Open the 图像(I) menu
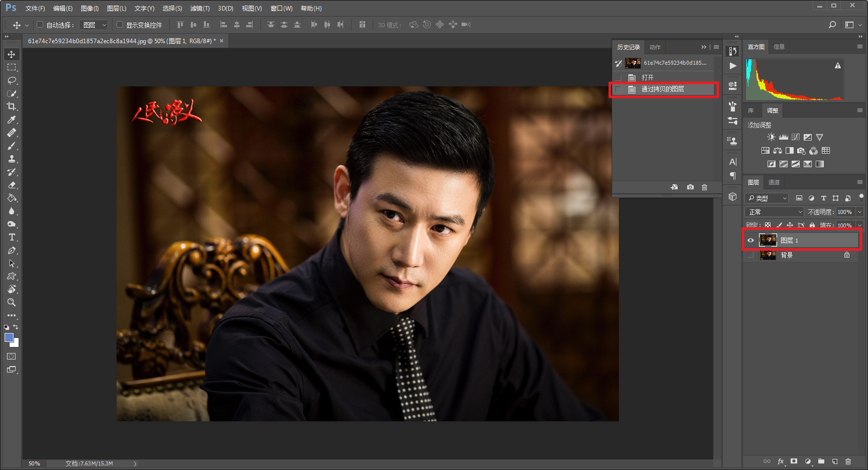This screenshot has width=868, height=470. [90, 9]
